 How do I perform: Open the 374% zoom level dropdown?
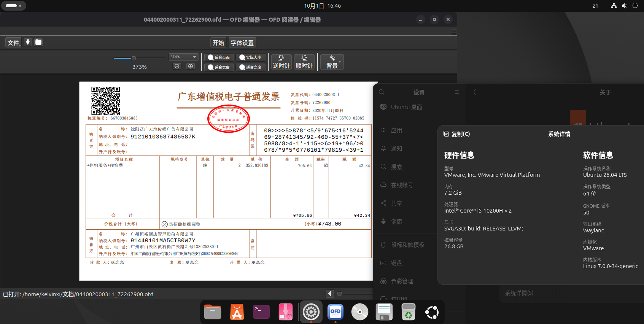(x=184, y=57)
